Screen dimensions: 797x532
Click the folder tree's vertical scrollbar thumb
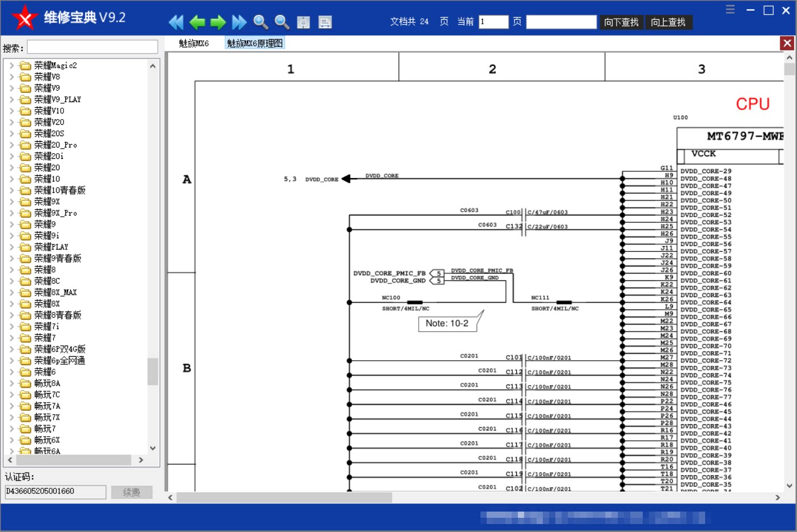pyautogui.click(x=153, y=371)
